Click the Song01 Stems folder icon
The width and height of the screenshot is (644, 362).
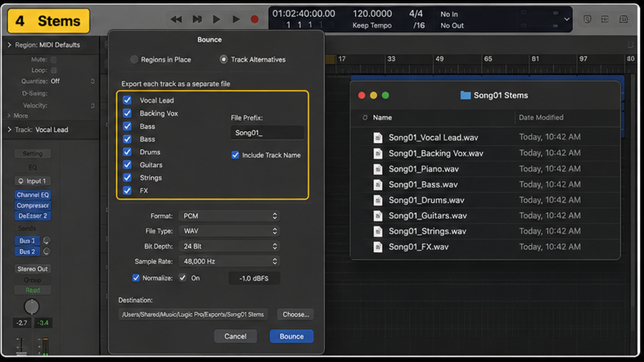pos(465,95)
